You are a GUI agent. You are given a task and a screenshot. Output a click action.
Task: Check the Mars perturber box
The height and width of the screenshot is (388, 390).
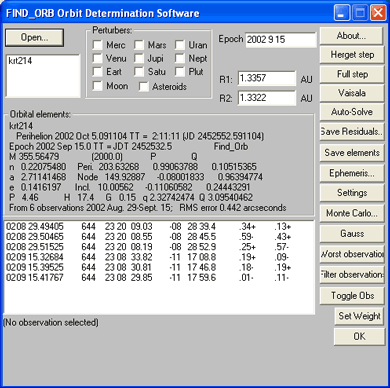point(139,45)
